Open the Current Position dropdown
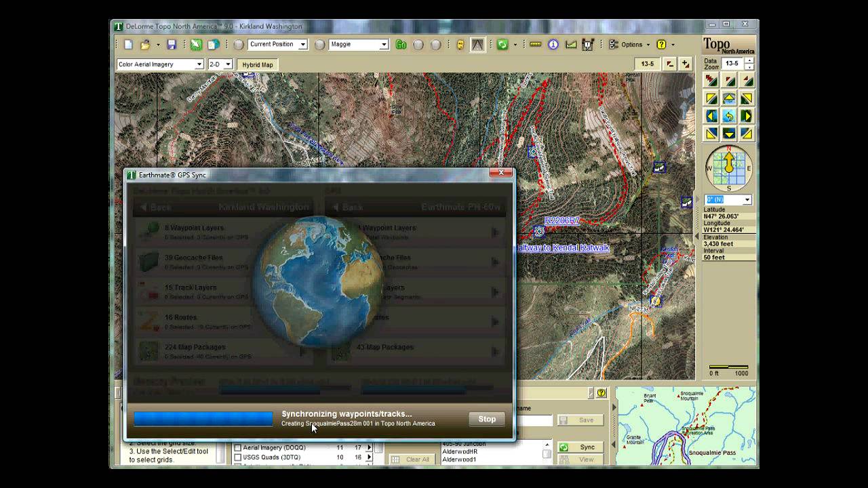The width and height of the screenshot is (868, 488). [x=302, y=45]
